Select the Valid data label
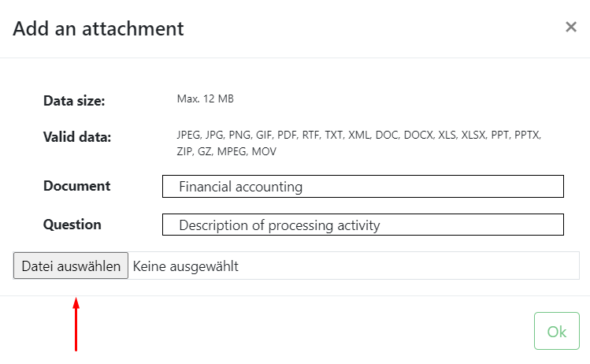The width and height of the screenshot is (590, 364). click(x=77, y=136)
